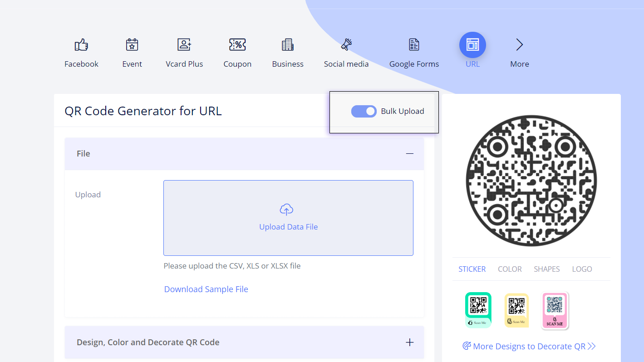Screen dimensions: 644x362
Task: Switch to the STICKER tab
Action: (x=472, y=269)
